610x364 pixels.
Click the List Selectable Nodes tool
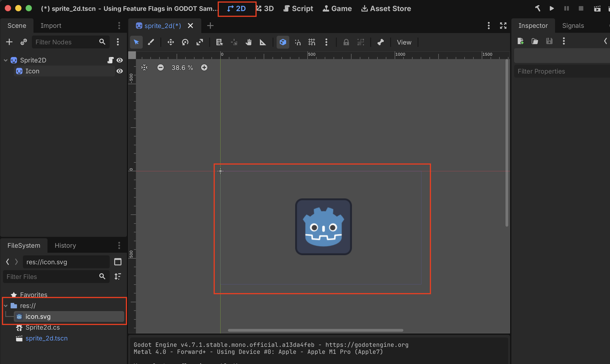coord(219,42)
